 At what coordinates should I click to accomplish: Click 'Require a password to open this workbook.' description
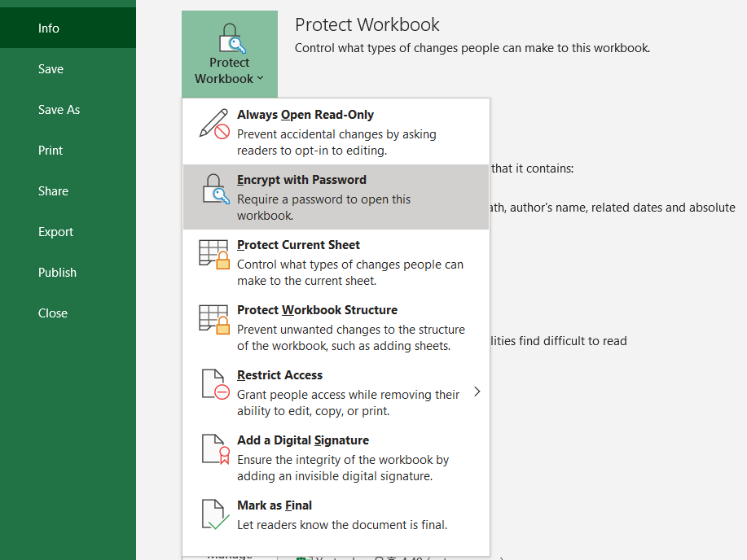tap(324, 207)
